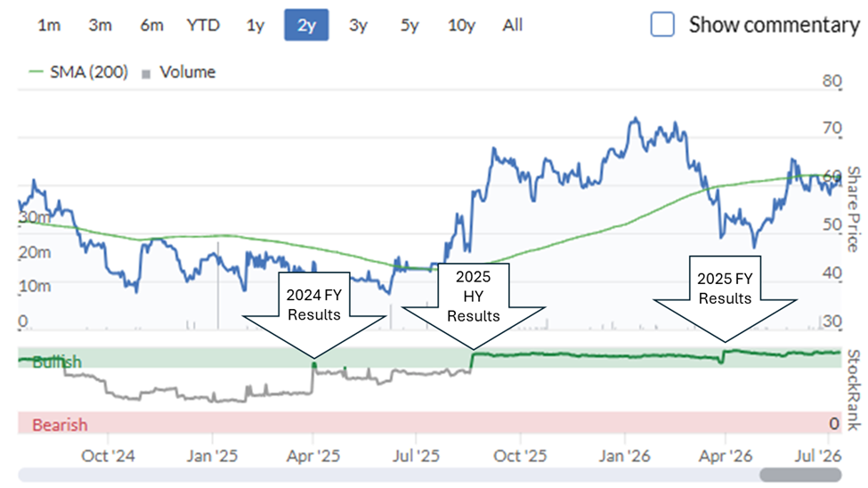Click the 40 share price axis value
868x488 pixels.
[832, 272]
